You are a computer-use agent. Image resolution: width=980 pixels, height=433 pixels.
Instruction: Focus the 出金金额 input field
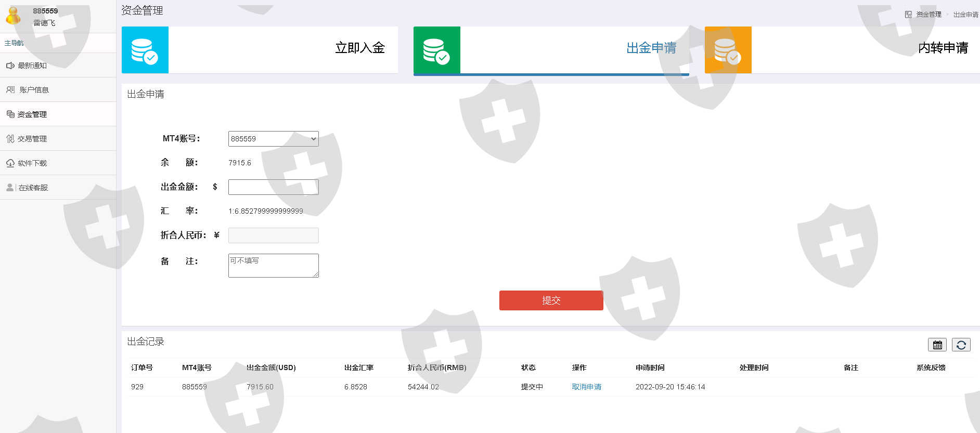273,187
